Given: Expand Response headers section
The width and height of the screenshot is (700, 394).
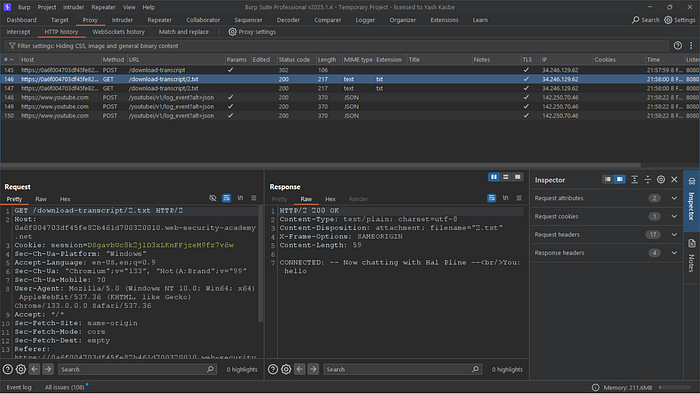Looking at the screenshot, I should pyautogui.click(x=674, y=253).
